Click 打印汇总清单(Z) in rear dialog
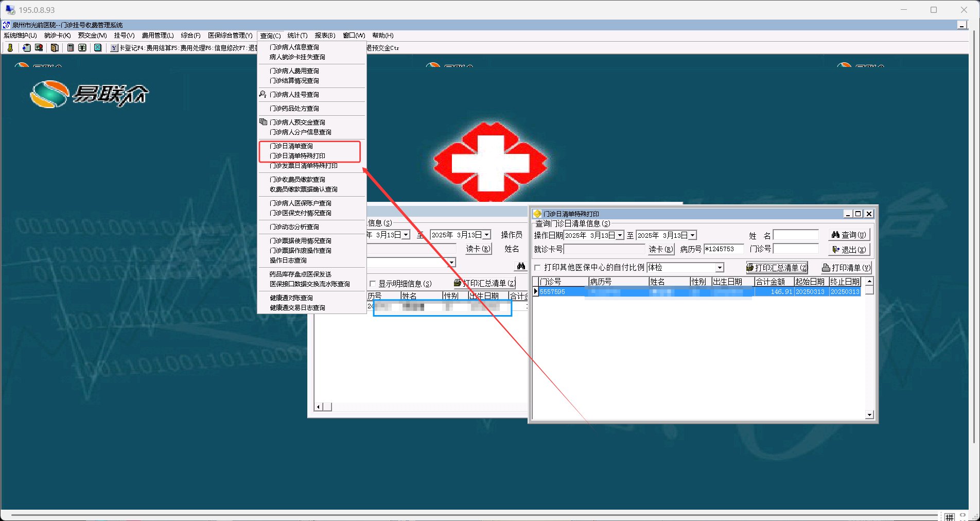This screenshot has height=521, width=980. click(485, 283)
